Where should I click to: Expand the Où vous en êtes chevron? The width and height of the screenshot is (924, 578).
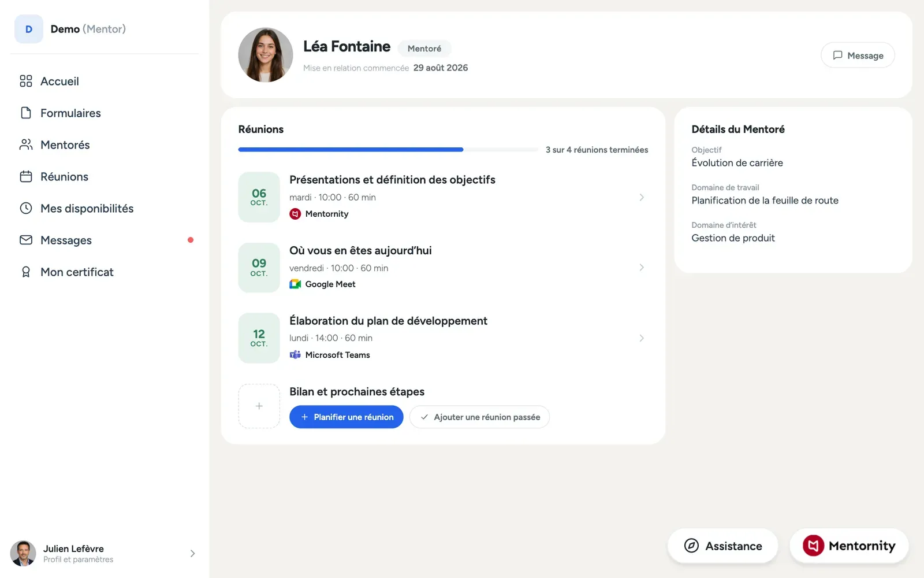coord(642,268)
